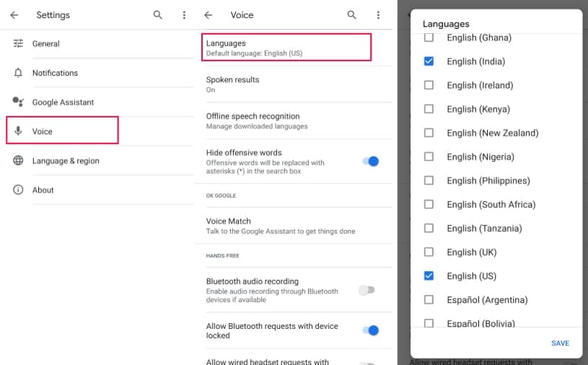The height and width of the screenshot is (365, 588).
Task: Go back from the Settings screen
Action: coord(14,15)
